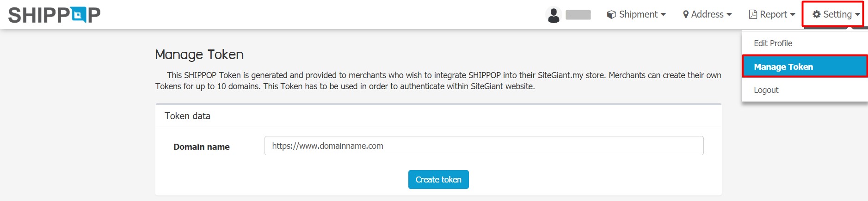This screenshot has height=201, width=868.
Task: Click the SHIPPOP logo
Action: pos(54,15)
